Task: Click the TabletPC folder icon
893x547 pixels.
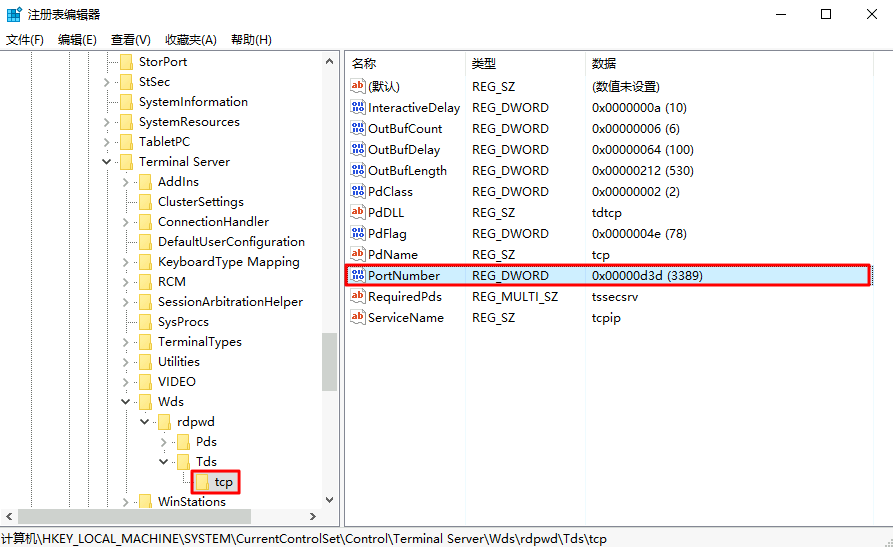Action: [126, 141]
